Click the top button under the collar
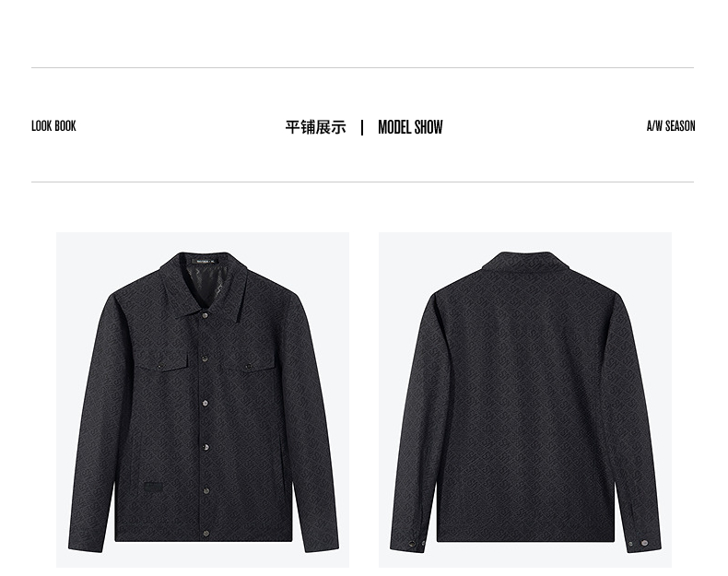 [x=205, y=315]
